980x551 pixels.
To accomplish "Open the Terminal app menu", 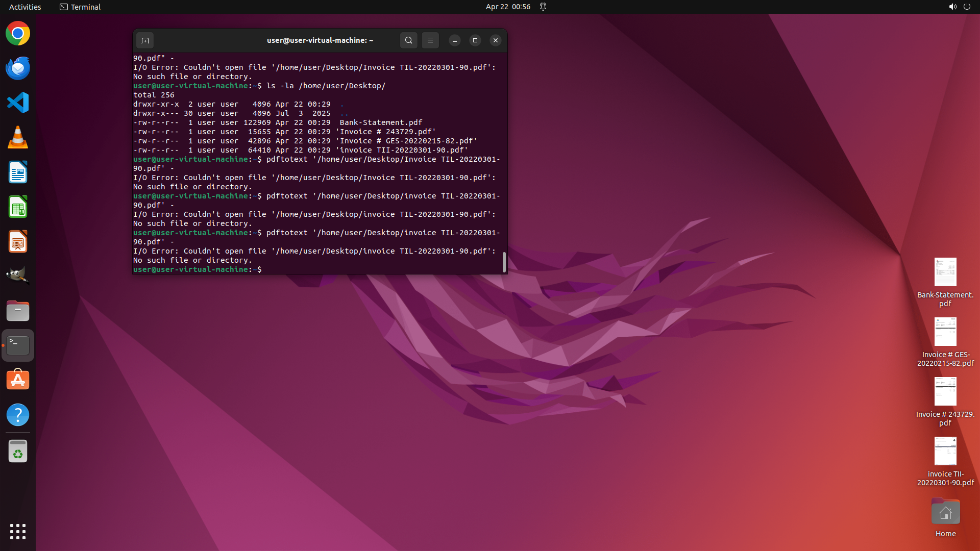I will pos(80,7).
